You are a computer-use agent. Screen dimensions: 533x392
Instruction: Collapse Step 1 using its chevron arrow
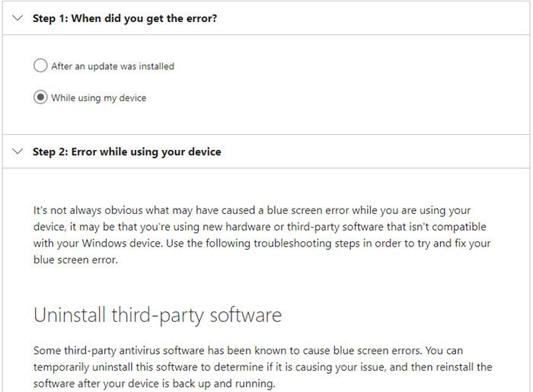tap(18, 18)
